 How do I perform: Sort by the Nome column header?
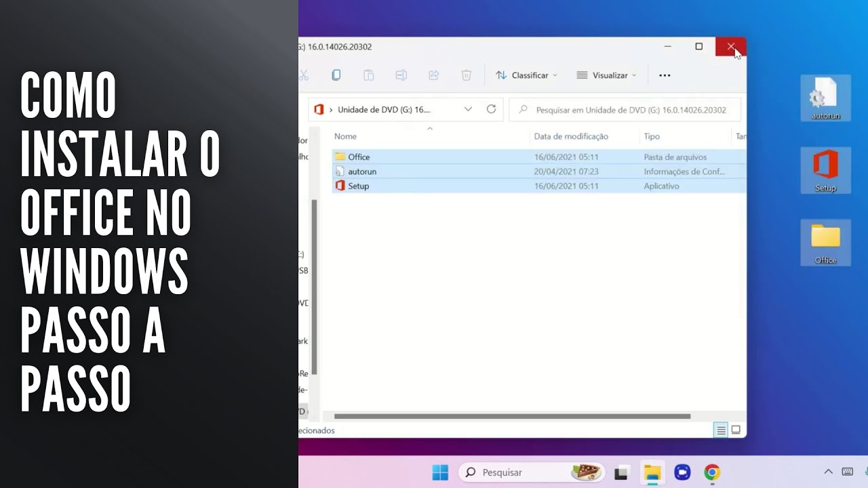pyautogui.click(x=345, y=136)
